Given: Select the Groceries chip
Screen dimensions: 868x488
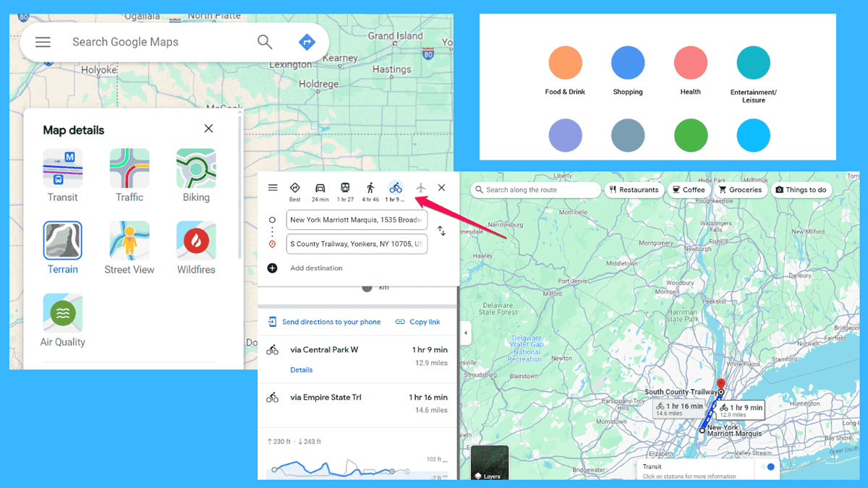Looking at the screenshot, I should coord(740,190).
